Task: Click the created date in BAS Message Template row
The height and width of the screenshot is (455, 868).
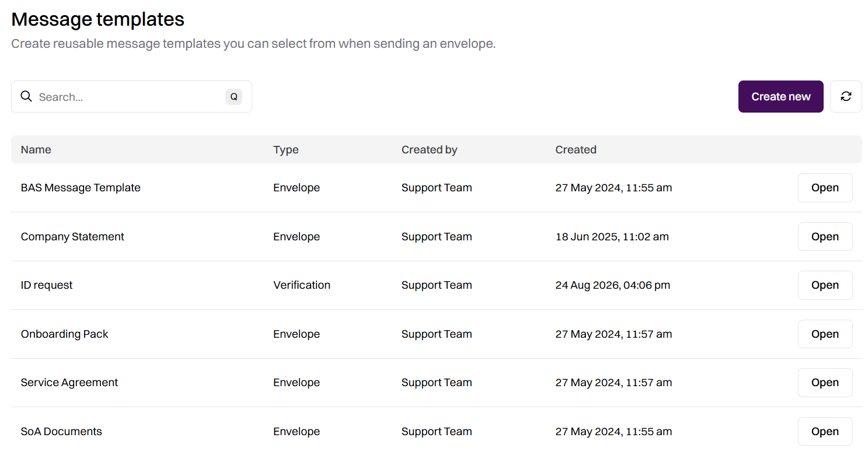Action: coord(613,188)
